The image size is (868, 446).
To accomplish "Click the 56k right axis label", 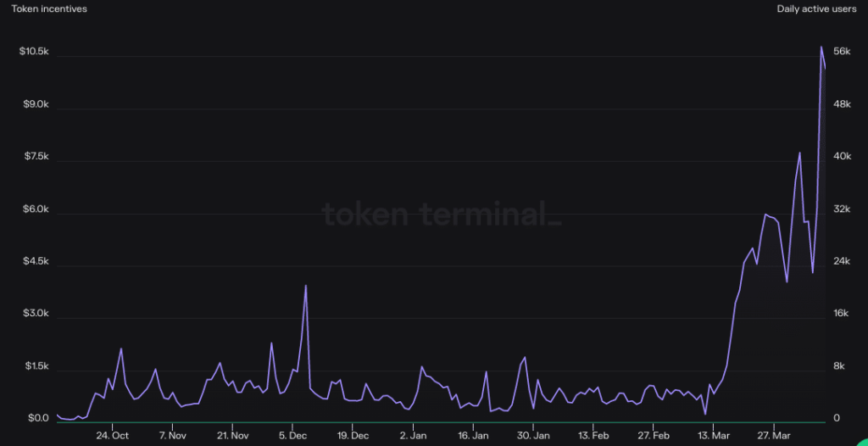I will tap(842, 52).
